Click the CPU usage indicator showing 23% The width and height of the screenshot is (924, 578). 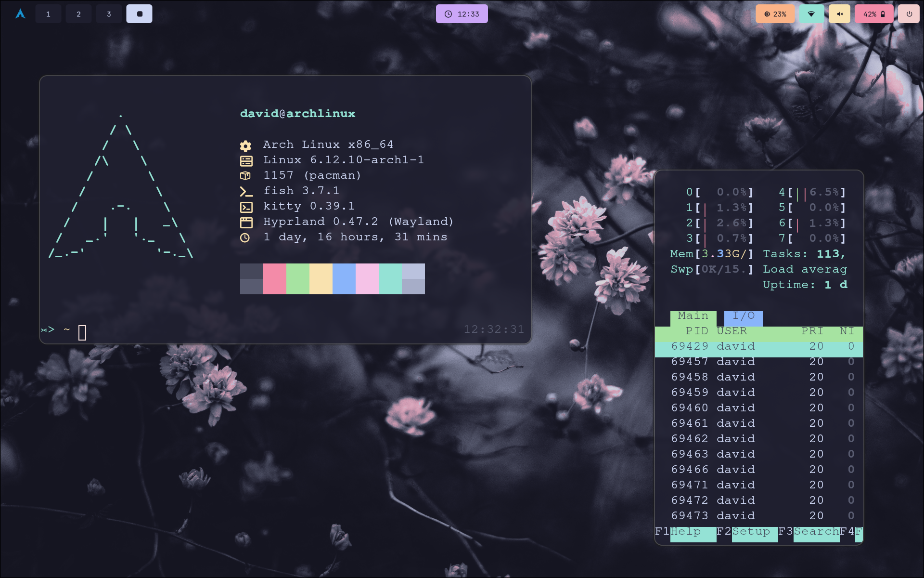(775, 13)
